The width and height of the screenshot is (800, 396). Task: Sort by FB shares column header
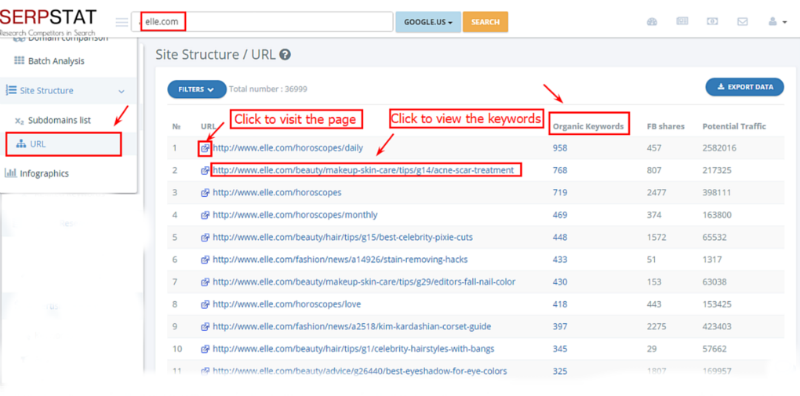(666, 126)
